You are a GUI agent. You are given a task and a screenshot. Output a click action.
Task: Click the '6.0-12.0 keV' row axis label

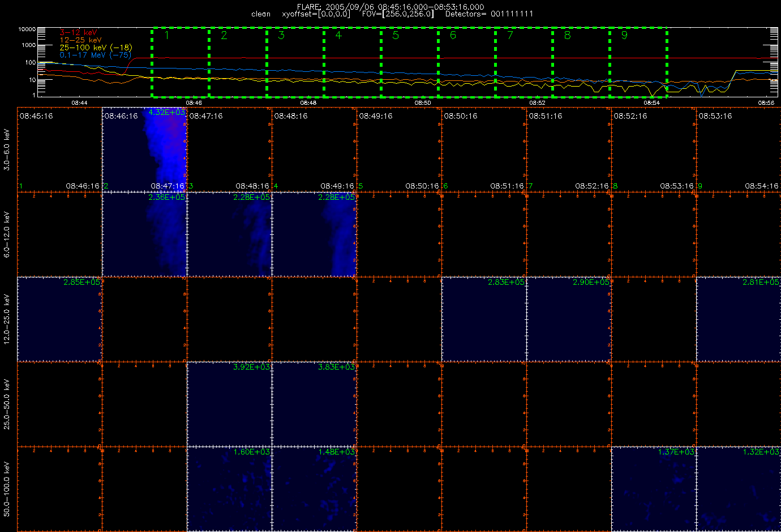tap(7, 235)
